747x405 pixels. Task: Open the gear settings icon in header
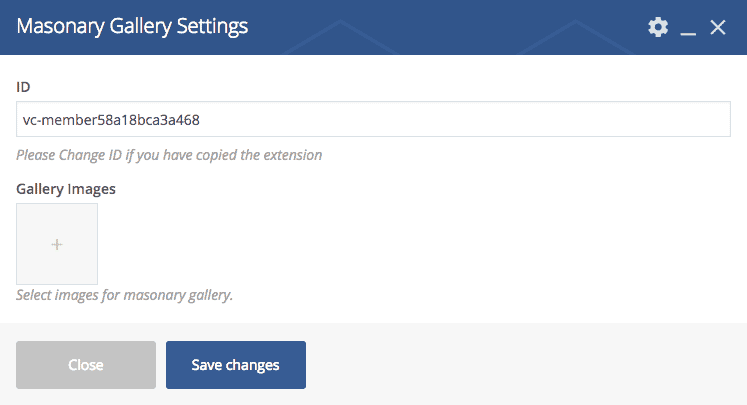657,27
